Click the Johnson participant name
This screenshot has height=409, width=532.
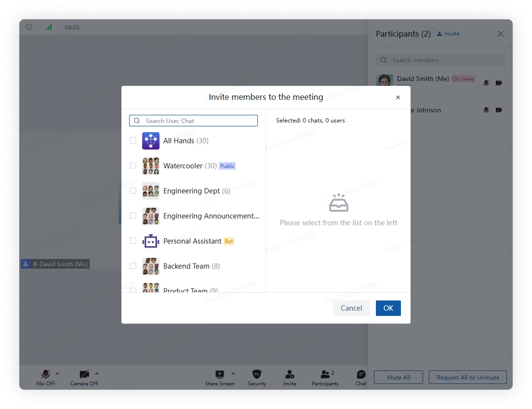(x=426, y=110)
